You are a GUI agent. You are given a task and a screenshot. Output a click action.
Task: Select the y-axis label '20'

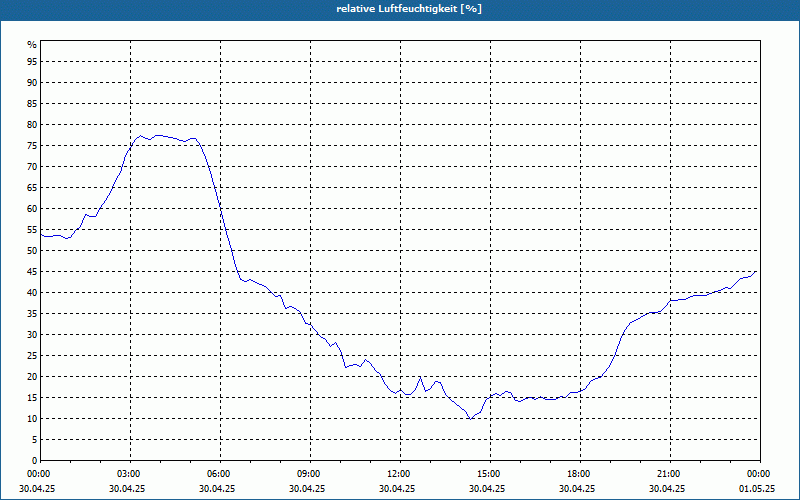pyautogui.click(x=32, y=377)
